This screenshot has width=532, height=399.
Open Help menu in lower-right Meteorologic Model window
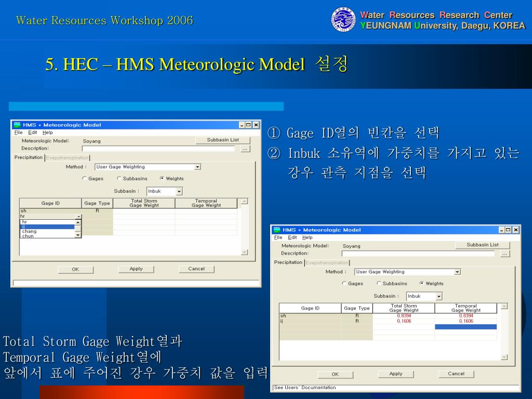[x=308, y=237]
